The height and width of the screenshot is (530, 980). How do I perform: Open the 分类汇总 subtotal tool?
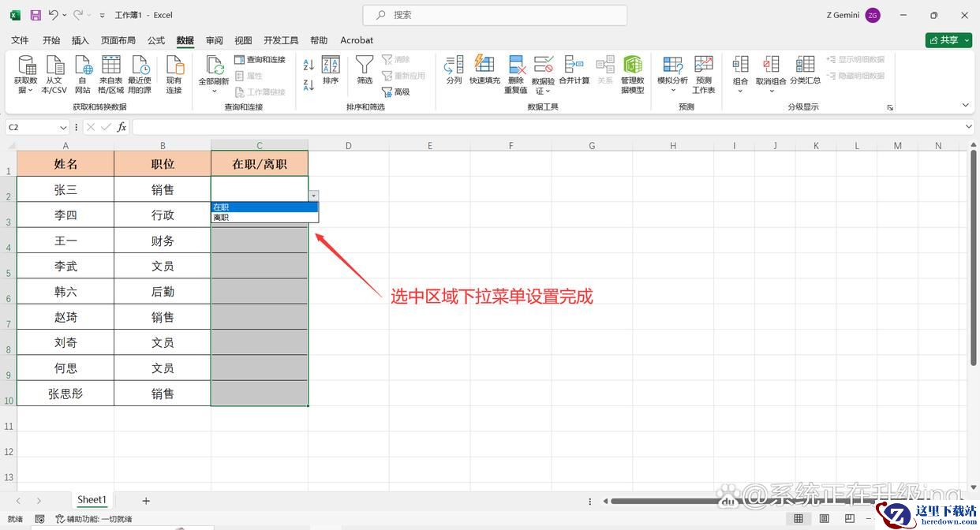(805, 65)
